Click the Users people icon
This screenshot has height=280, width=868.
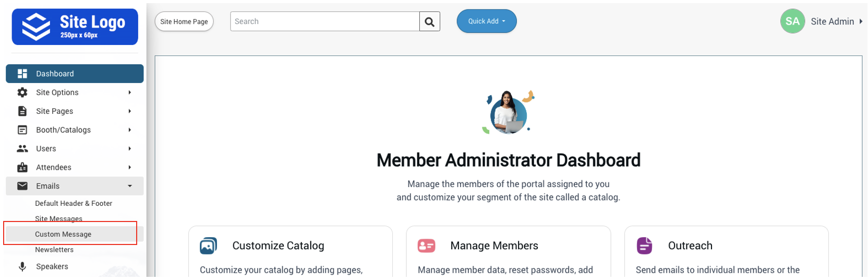click(22, 149)
